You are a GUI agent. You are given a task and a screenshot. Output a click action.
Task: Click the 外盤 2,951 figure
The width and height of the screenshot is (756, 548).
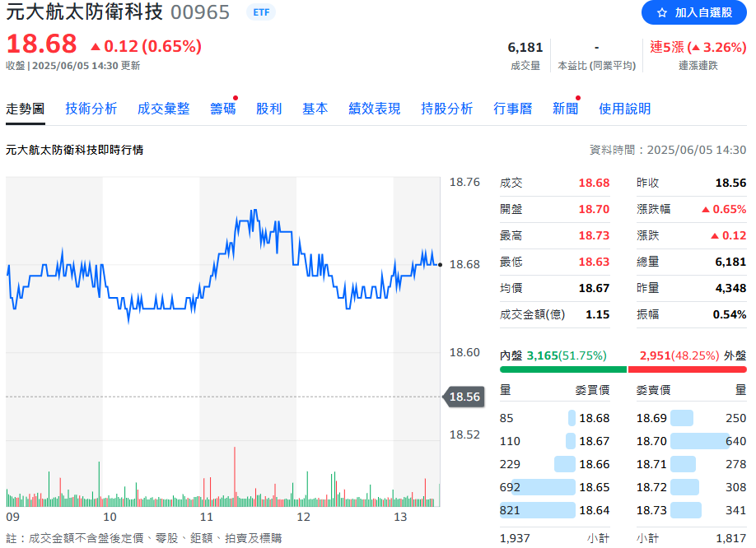pos(656,355)
